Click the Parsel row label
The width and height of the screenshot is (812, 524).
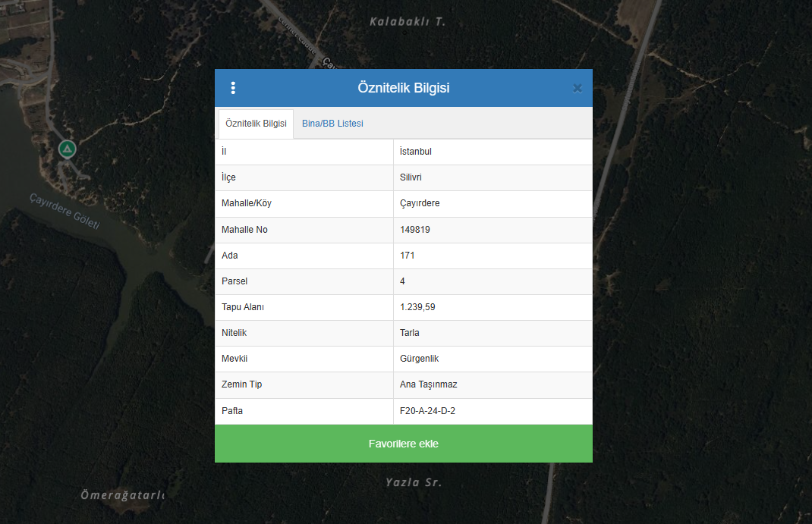(234, 281)
